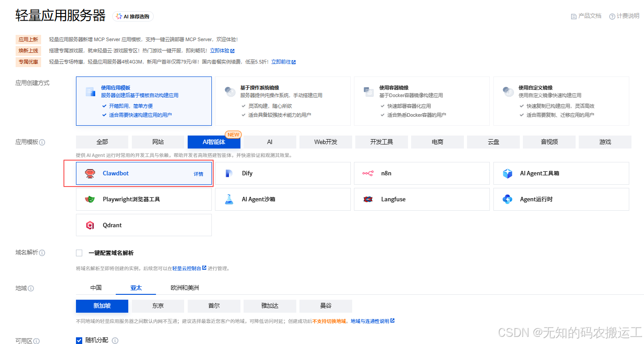This screenshot has height=344, width=644.
Task: Click the Langfuse logo icon
Action: (x=368, y=200)
